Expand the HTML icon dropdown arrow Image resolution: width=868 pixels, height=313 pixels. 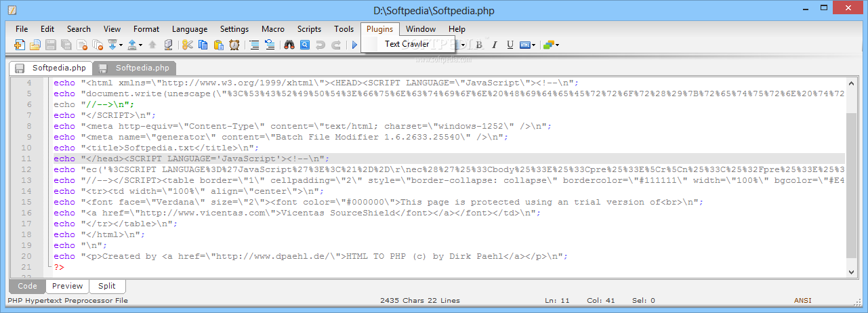pyautogui.click(x=534, y=45)
